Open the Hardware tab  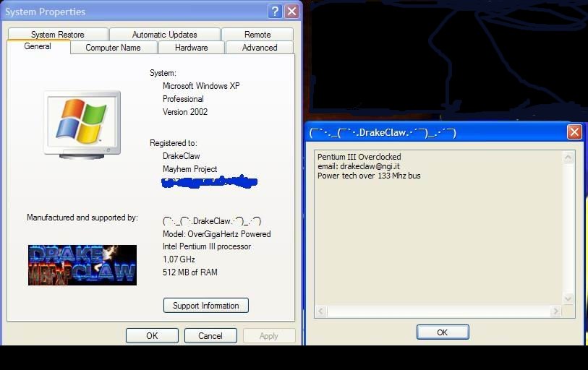coord(191,48)
